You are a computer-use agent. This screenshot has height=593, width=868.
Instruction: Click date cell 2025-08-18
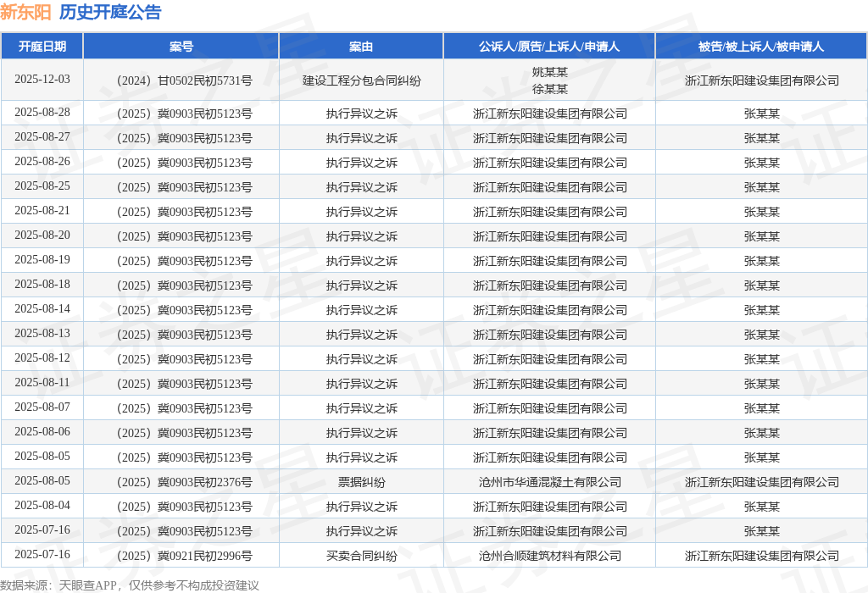(42, 284)
